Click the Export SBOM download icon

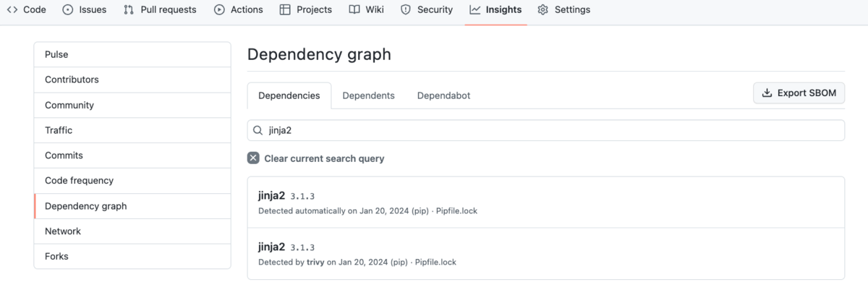[767, 93]
